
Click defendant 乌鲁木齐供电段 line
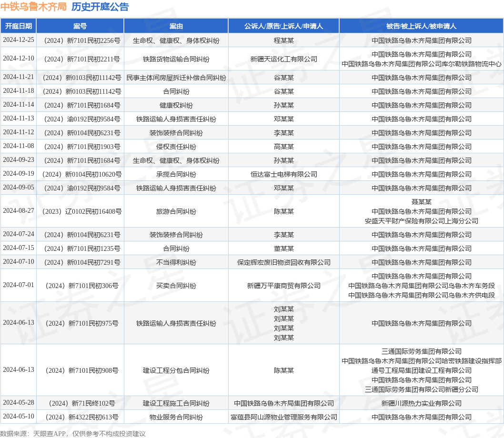tap(422, 295)
